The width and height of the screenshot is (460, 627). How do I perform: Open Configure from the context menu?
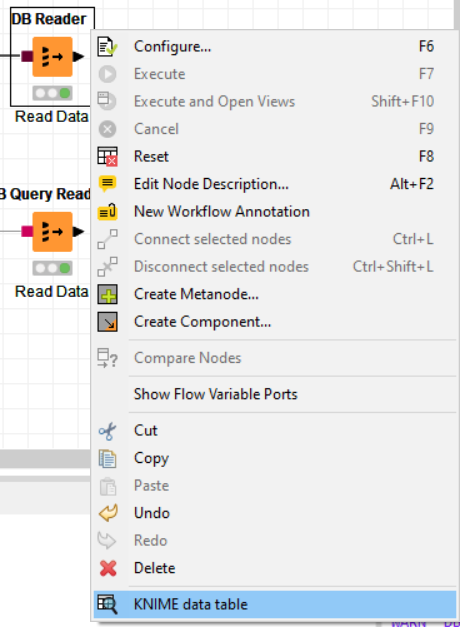[274, 46]
